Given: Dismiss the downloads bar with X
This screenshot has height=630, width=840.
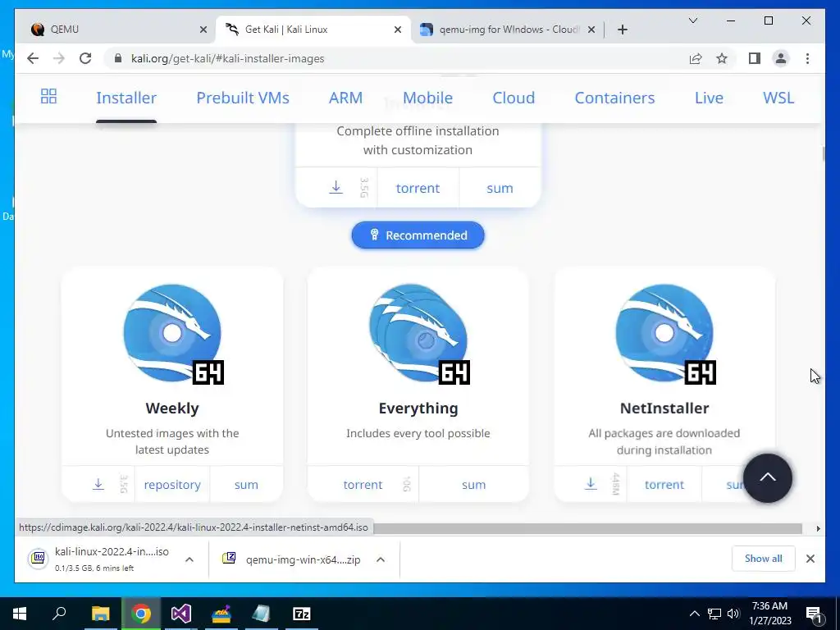Looking at the screenshot, I should coord(810,559).
